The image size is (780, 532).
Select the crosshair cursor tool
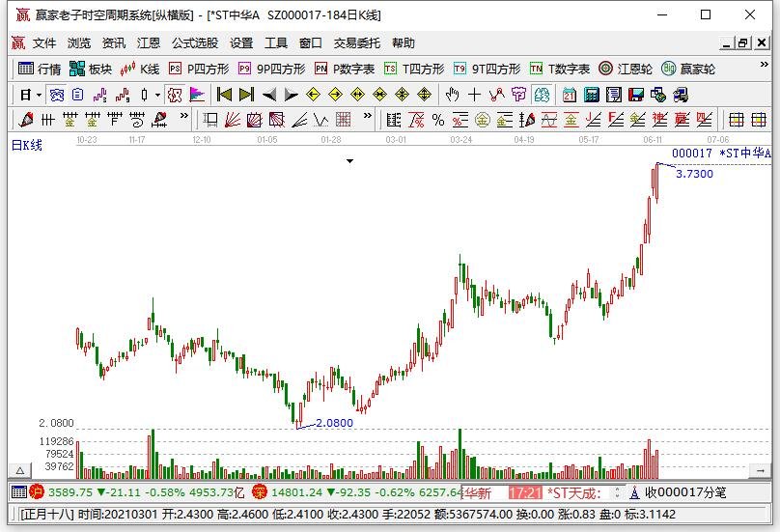tap(474, 95)
